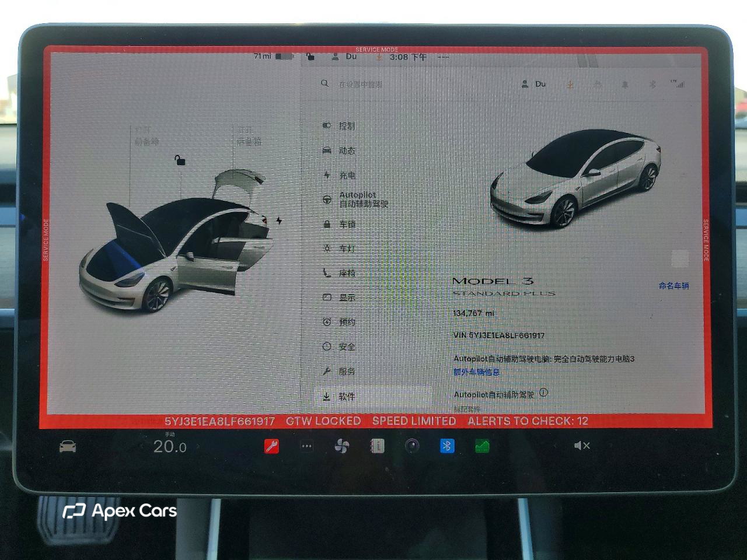The width and height of the screenshot is (747, 560).
Task: Tap the charge port lightning bolt
Action: pyautogui.click(x=279, y=220)
